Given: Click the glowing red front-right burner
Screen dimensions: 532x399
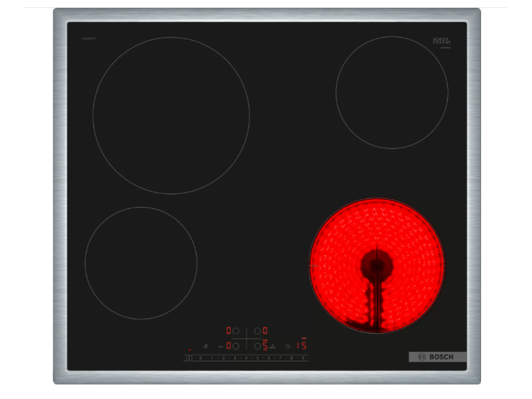Looking at the screenshot, I should tap(377, 265).
